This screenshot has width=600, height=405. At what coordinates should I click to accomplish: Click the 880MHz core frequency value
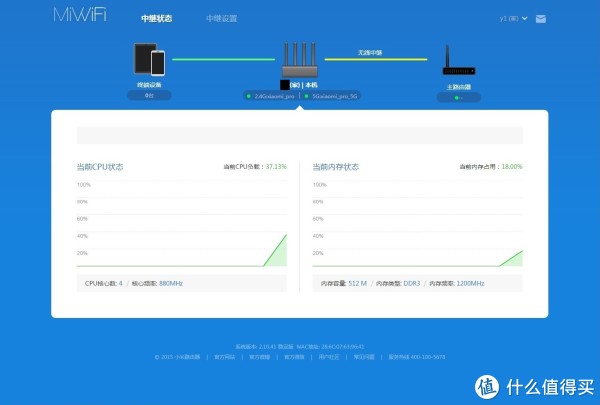[171, 283]
